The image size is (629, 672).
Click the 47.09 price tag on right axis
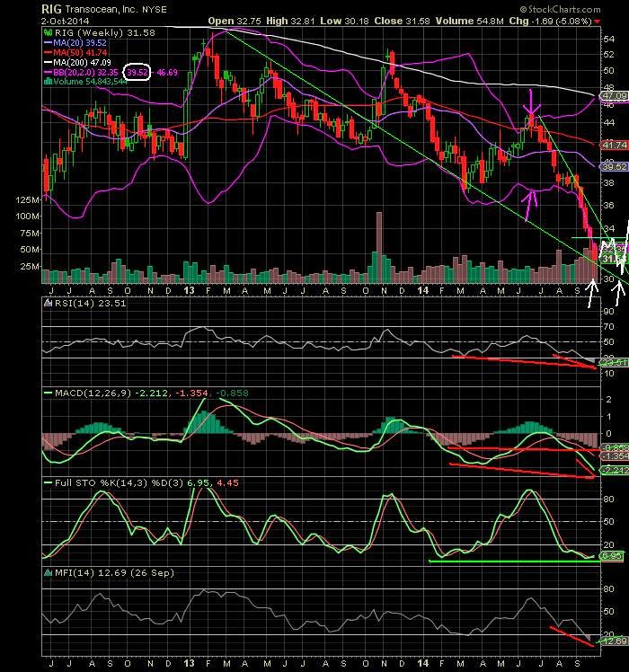point(615,95)
